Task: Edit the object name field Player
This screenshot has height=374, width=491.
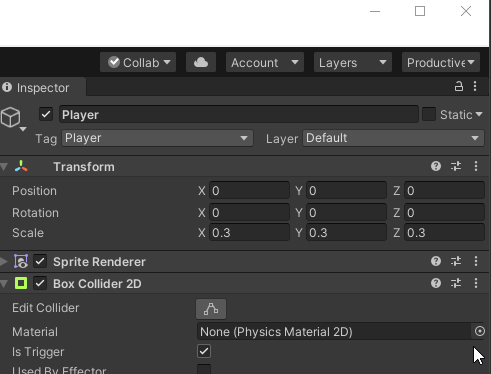Action: click(239, 115)
